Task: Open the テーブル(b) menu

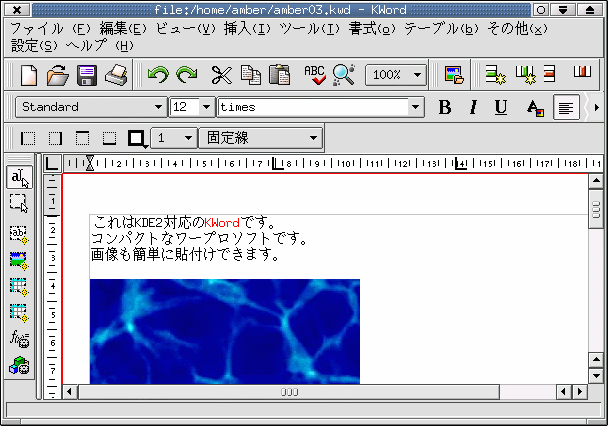Action: (x=441, y=29)
